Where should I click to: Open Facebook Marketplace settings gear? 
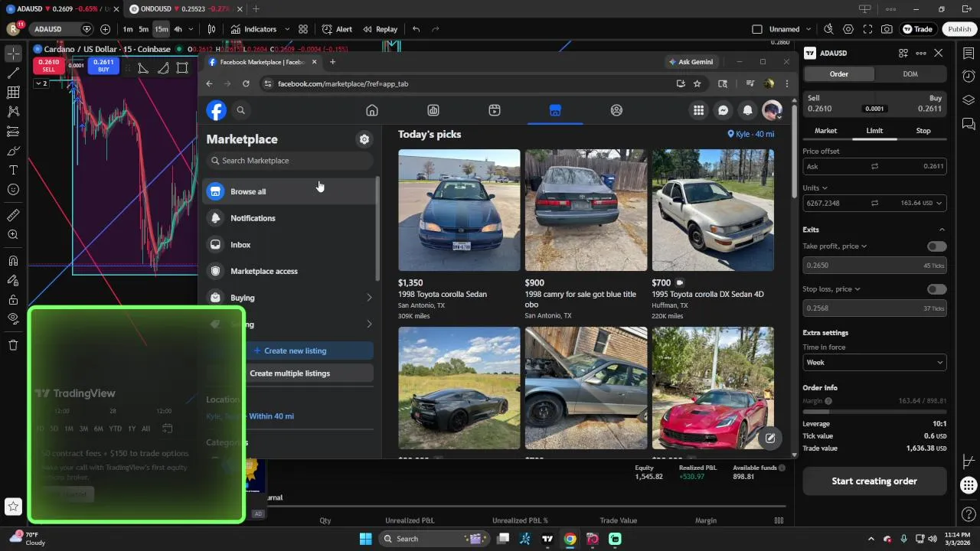click(364, 139)
